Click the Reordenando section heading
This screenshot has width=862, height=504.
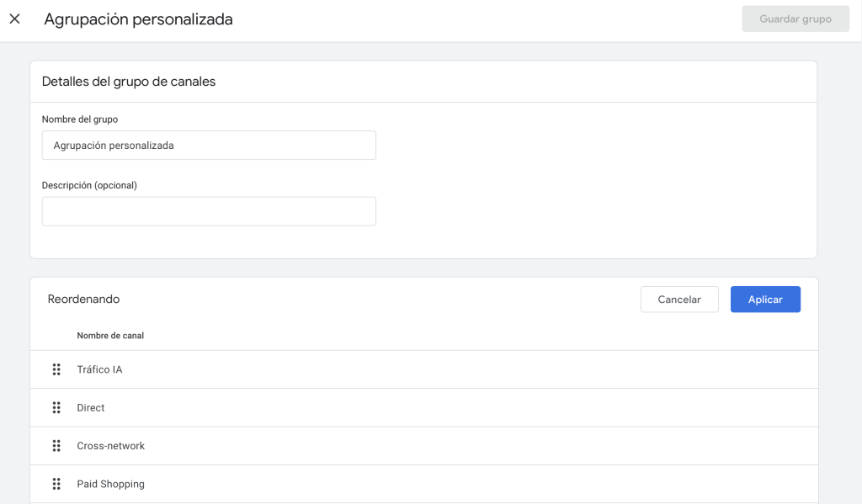(83, 299)
